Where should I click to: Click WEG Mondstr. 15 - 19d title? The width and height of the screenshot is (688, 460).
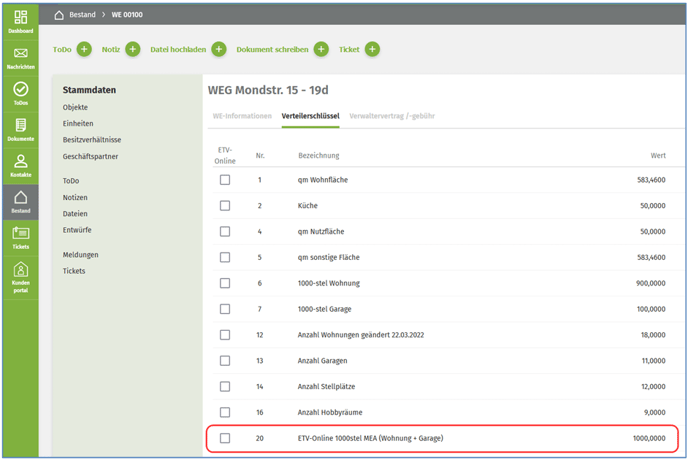tap(268, 90)
